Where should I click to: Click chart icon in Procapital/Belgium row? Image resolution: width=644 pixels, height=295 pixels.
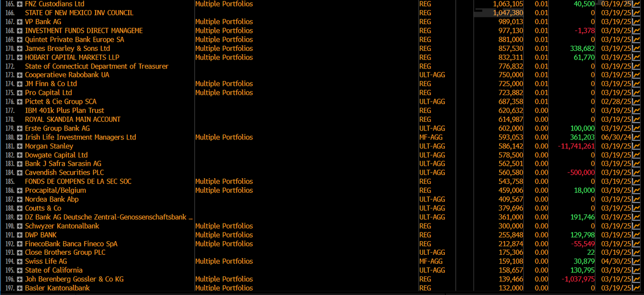point(636,190)
